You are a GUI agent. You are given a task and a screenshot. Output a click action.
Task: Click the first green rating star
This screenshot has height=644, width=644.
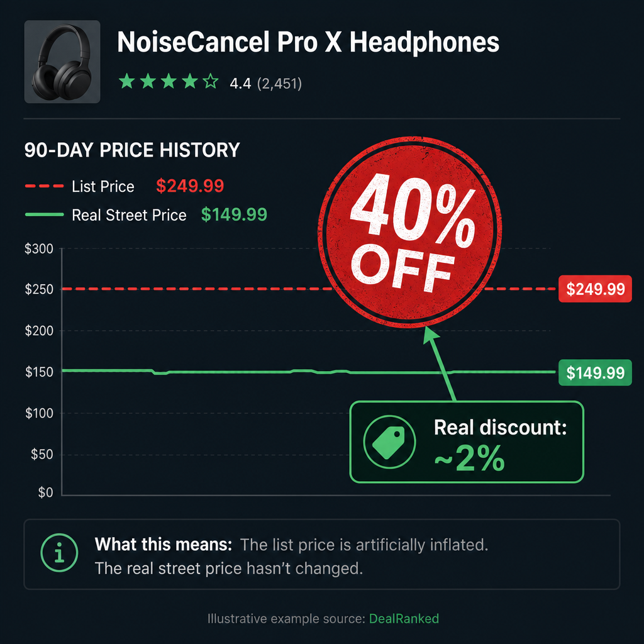coord(127,81)
